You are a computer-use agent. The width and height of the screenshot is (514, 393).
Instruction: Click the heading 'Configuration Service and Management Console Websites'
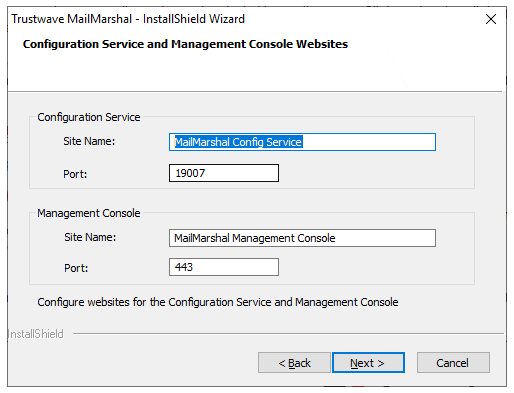coord(185,44)
